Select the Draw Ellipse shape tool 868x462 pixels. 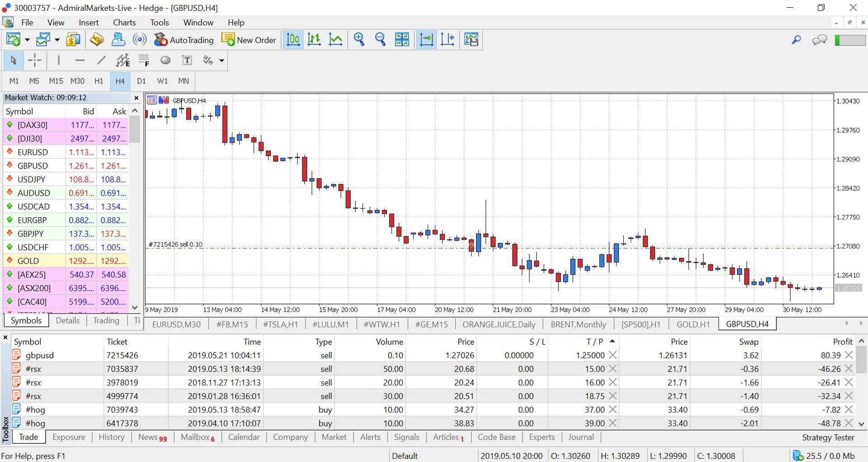165,60
